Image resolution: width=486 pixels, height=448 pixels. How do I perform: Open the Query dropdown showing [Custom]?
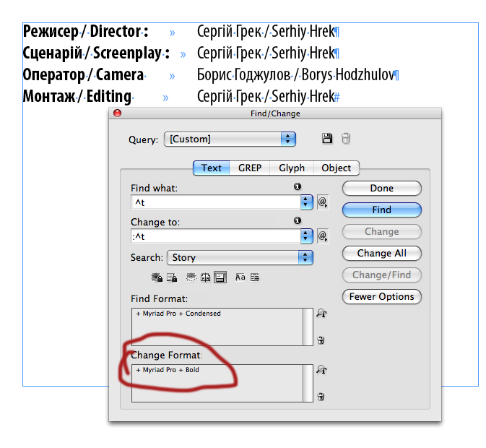coord(230,139)
